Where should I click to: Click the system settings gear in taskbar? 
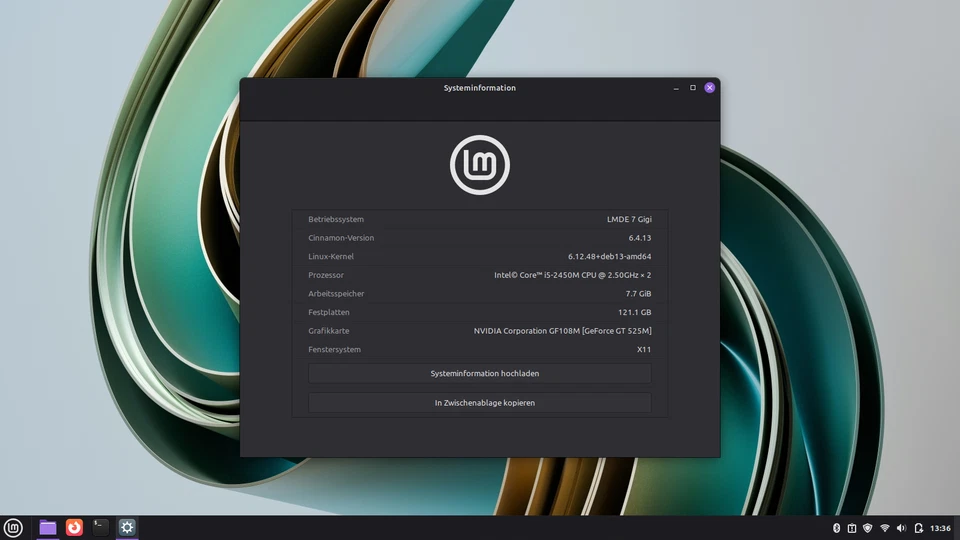point(127,527)
